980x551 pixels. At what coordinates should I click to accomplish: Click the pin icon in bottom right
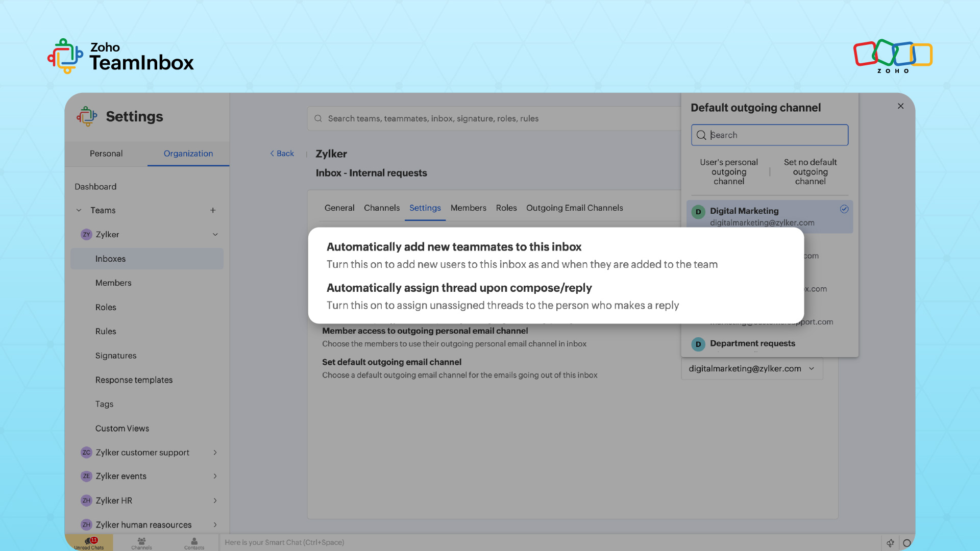[x=890, y=543]
